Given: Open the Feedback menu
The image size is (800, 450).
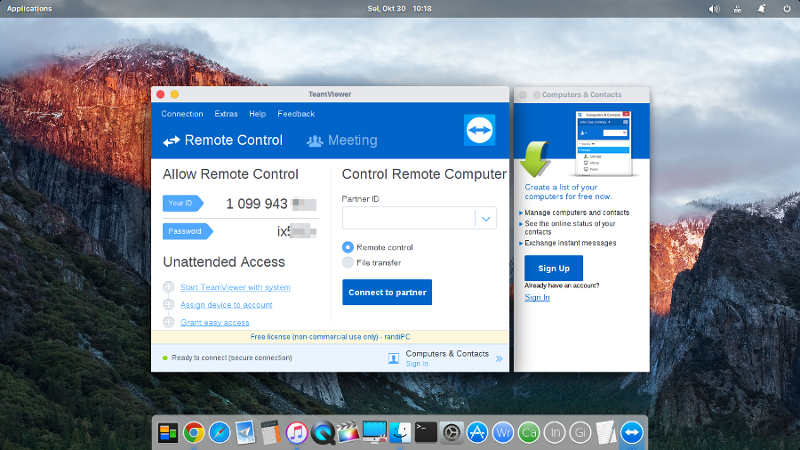Looking at the screenshot, I should 296,114.
